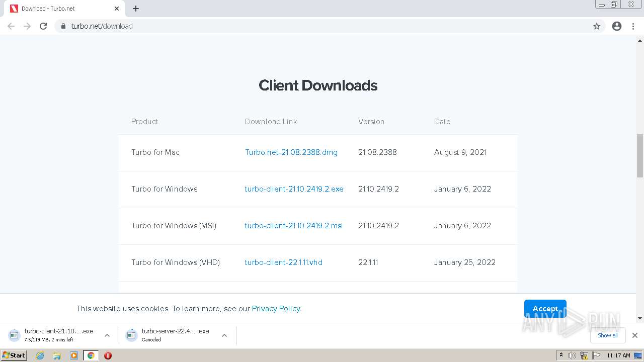644x362 pixels.
Task: Open the Chrome three-dot menu
Action: click(x=633, y=26)
